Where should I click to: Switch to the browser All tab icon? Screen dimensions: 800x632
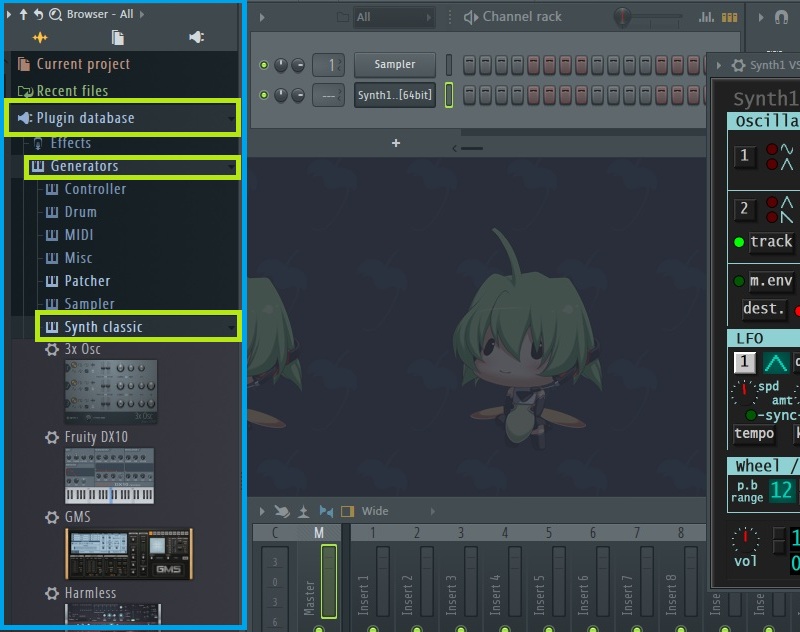coord(40,37)
